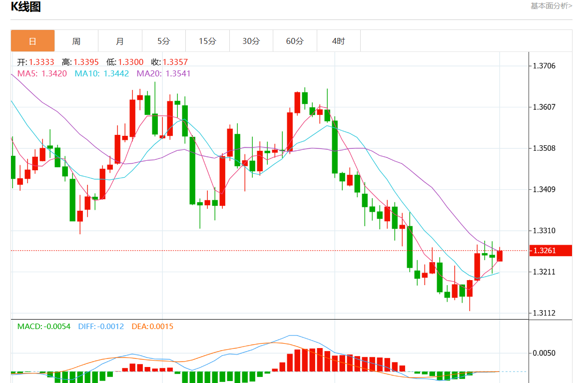Click the 1.3508 price axis label
The image size is (588, 383).
coord(544,148)
